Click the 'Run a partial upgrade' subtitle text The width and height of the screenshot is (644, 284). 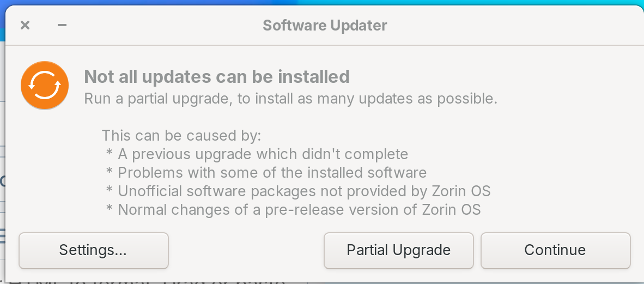291,99
